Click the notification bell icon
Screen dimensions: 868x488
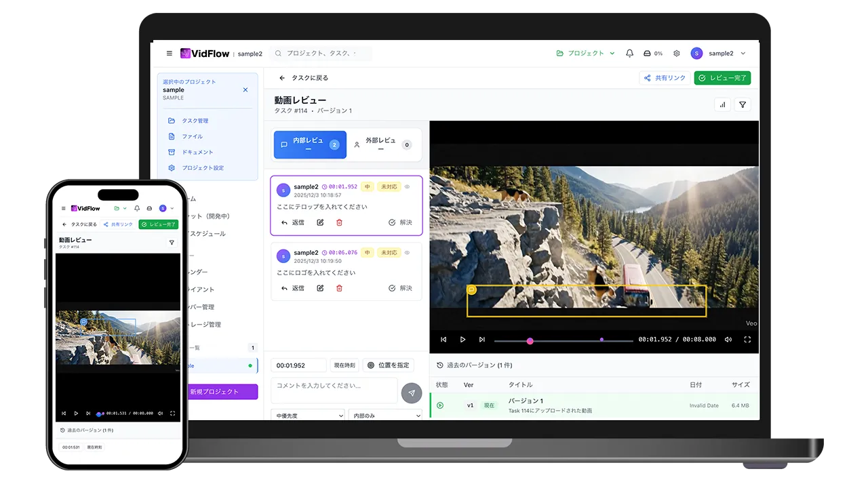tap(629, 54)
